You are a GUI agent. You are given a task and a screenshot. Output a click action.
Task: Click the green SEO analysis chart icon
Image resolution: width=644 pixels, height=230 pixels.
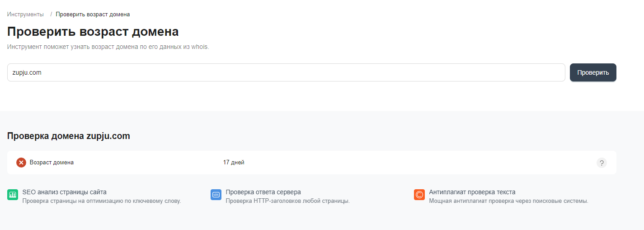(x=12, y=195)
